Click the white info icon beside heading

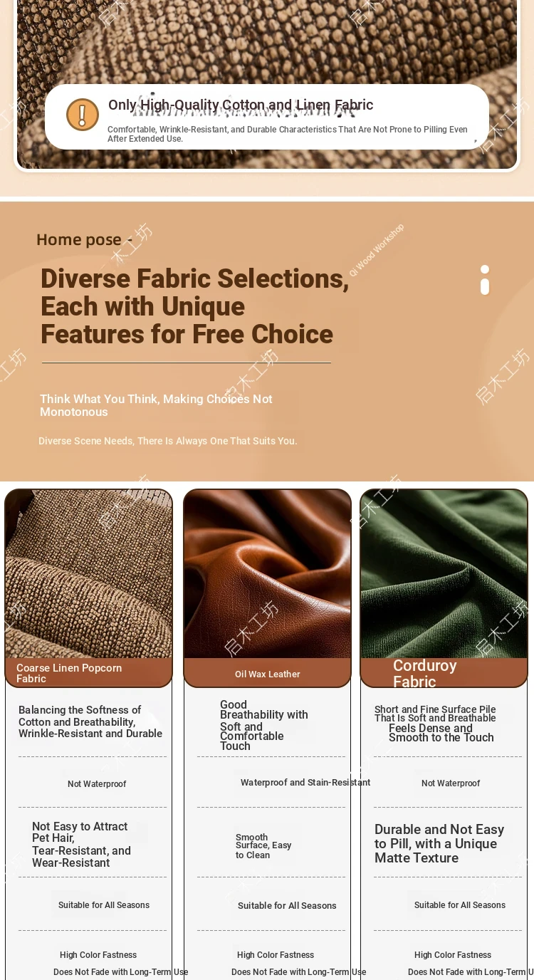pyautogui.click(x=485, y=280)
